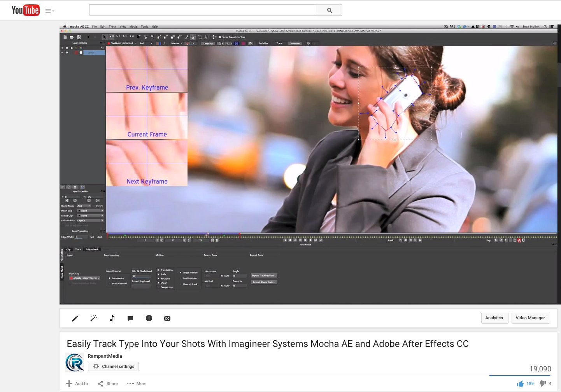Select Auto Channel radio button
This screenshot has width=561, height=392.
click(x=118, y=283)
